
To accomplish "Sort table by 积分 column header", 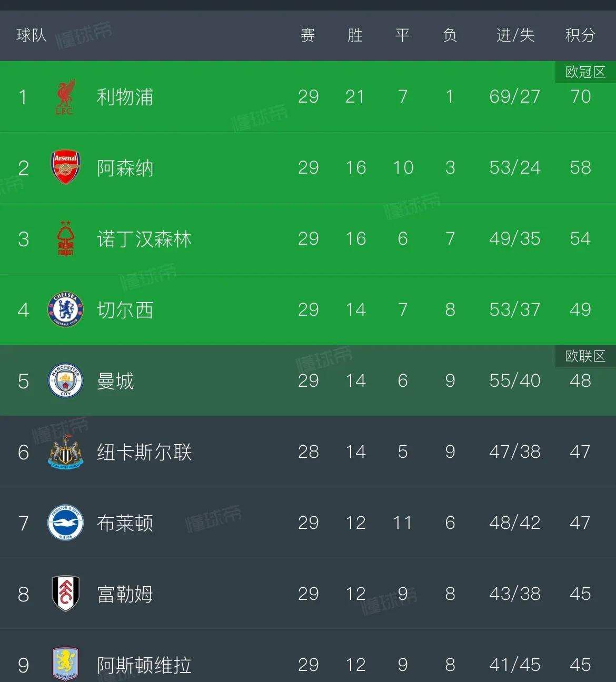I will click(x=580, y=35).
